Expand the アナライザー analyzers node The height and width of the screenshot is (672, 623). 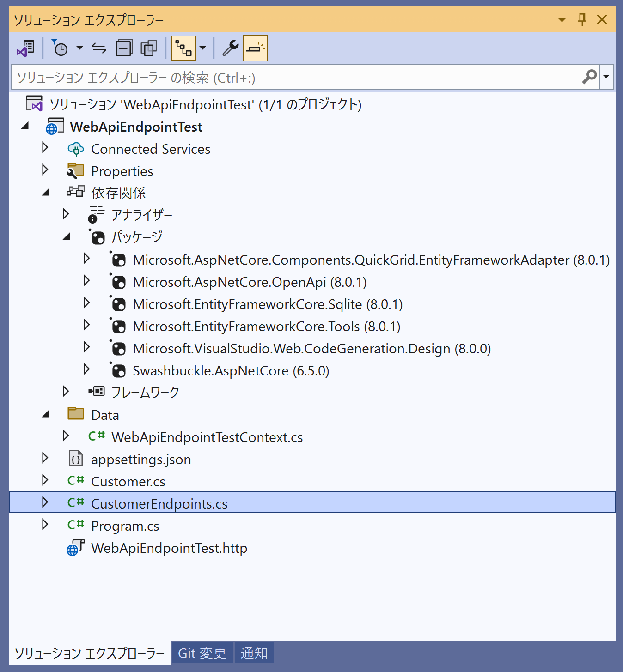(x=66, y=214)
